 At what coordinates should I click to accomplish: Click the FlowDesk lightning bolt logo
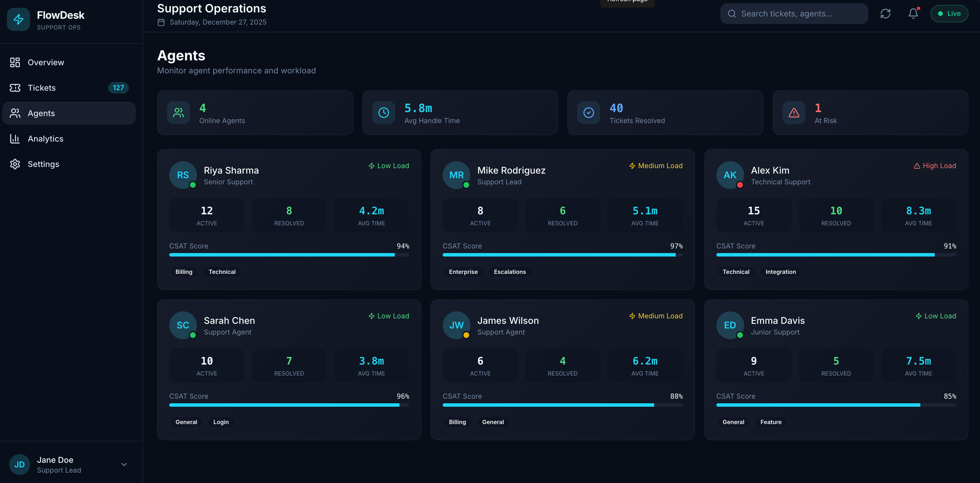click(18, 19)
